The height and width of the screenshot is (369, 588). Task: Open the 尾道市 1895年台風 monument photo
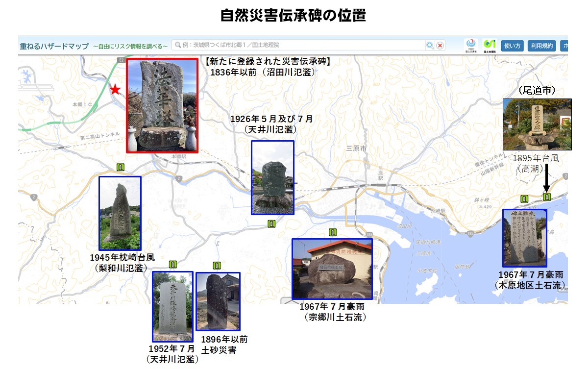click(537, 124)
